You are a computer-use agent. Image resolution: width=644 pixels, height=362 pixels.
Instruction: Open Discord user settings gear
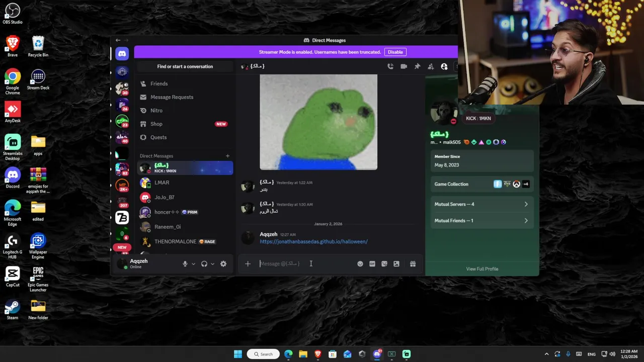(223, 263)
